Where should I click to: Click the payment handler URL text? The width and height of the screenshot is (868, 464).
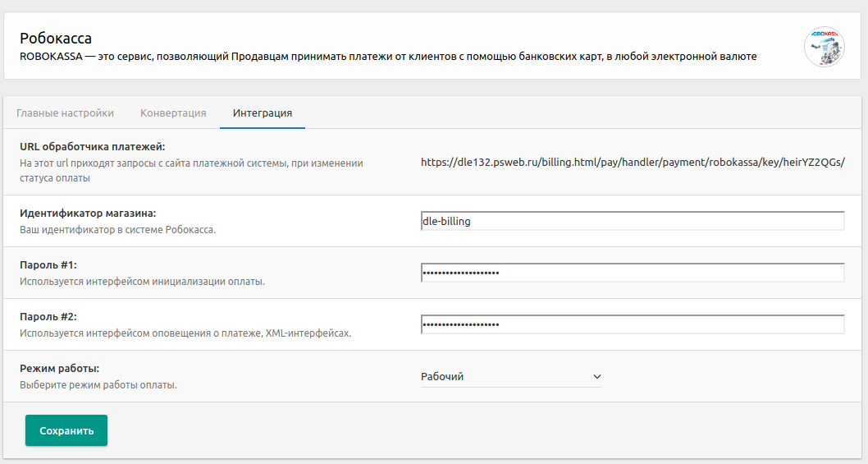click(633, 163)
